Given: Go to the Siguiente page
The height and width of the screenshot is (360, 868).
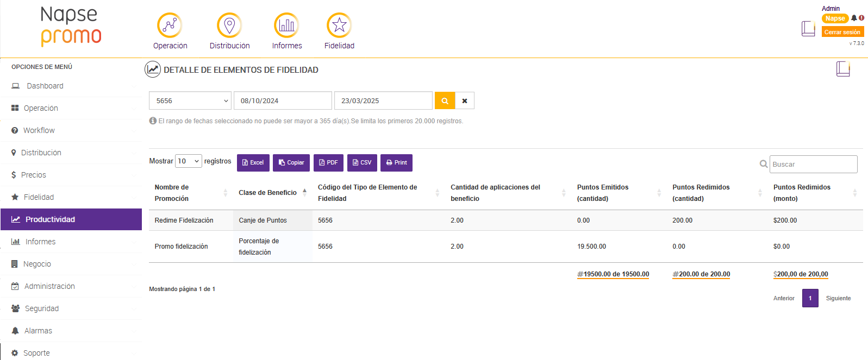Looking at the screenshot, I should point(838,298).
